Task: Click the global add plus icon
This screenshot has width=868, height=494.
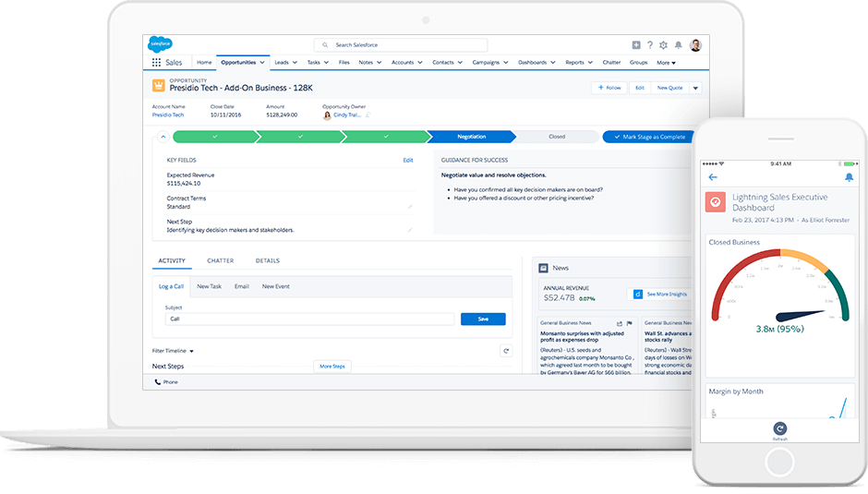Action: [636, 45]
